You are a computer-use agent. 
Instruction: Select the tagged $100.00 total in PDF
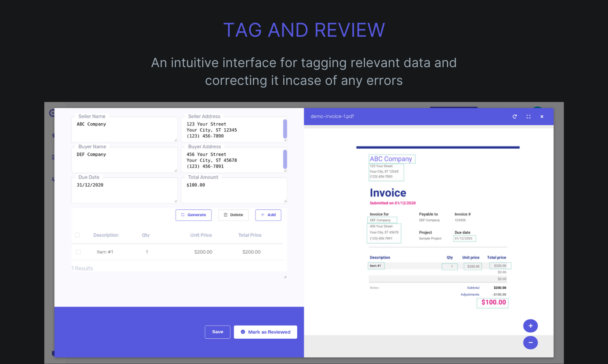(493, 303)
